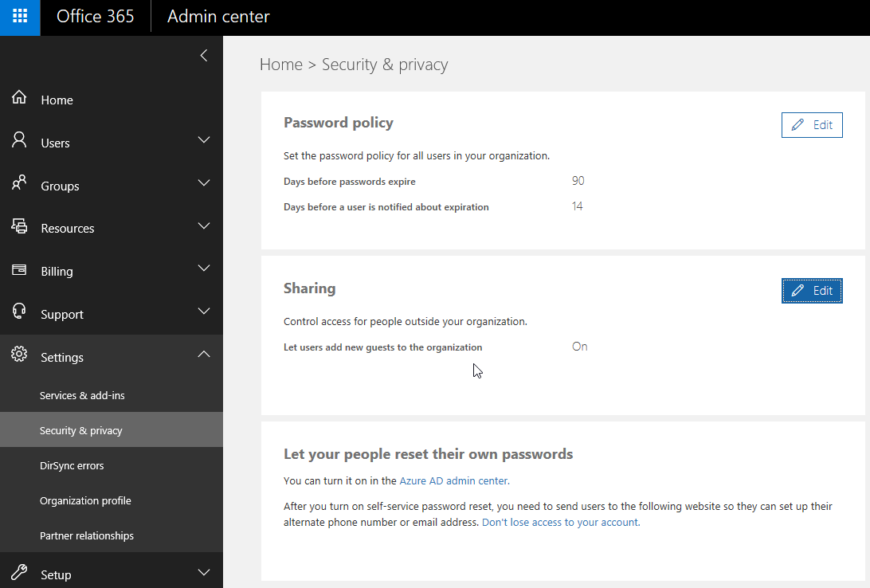
Task: Click Home in the breadcrumb trail
Action: click(x=281, y=64)
